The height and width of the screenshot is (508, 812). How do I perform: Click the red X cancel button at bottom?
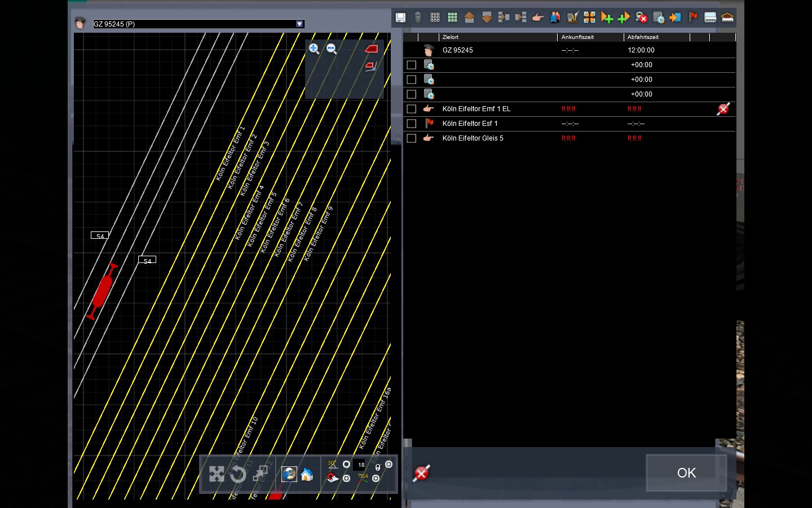tap(421, 473)
